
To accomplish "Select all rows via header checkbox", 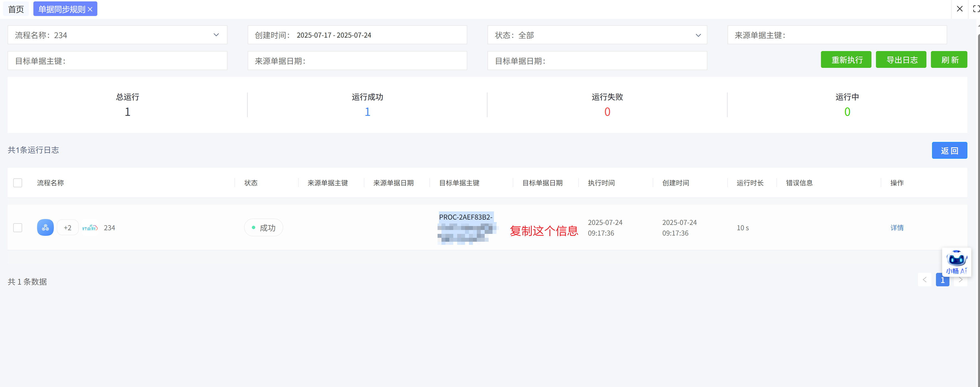I will click(17, 183).
